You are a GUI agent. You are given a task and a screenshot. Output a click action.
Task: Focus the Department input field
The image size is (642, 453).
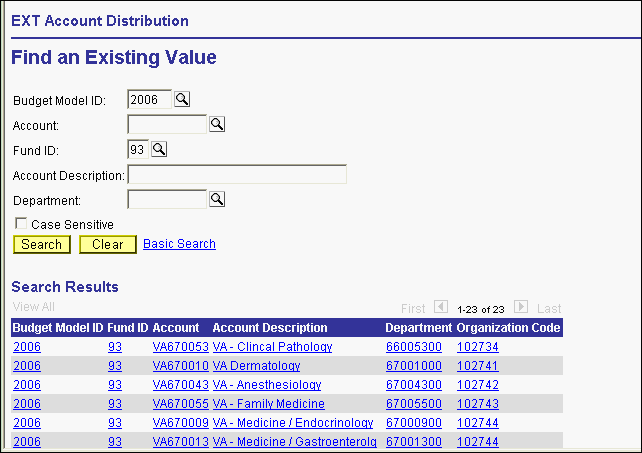(x=167, y=199)
